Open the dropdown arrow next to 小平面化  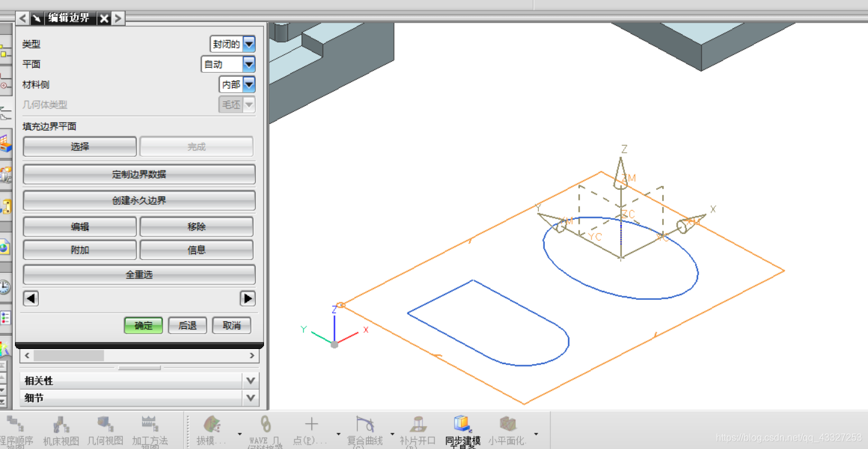(x=536, y=434)
